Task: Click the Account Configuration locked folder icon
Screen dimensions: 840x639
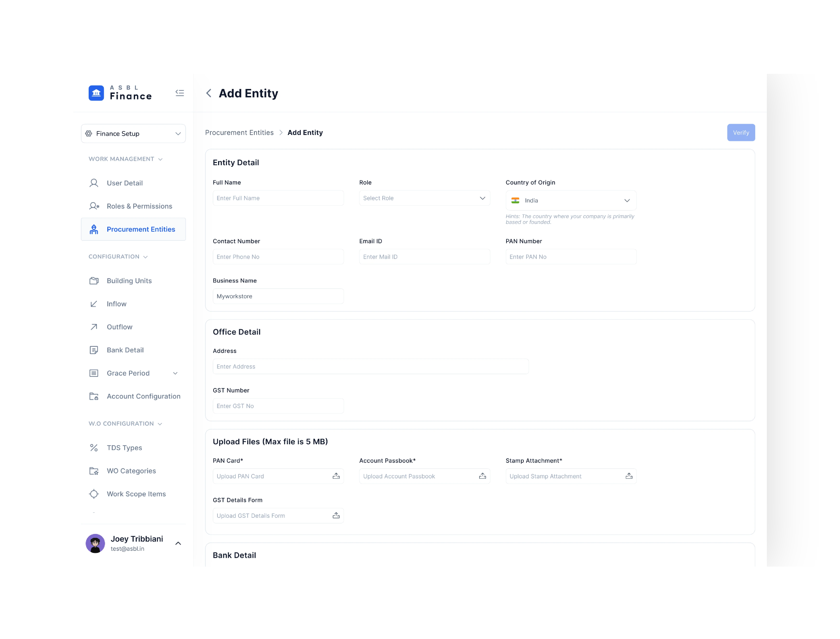Action: coord(94,396)
